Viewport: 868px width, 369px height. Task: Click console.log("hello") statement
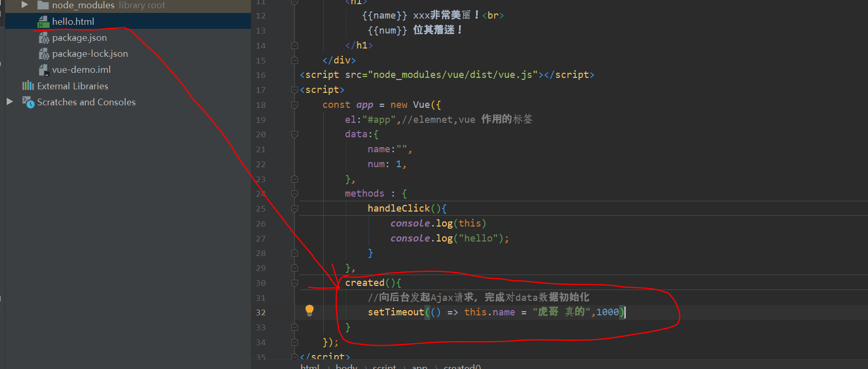449,238
